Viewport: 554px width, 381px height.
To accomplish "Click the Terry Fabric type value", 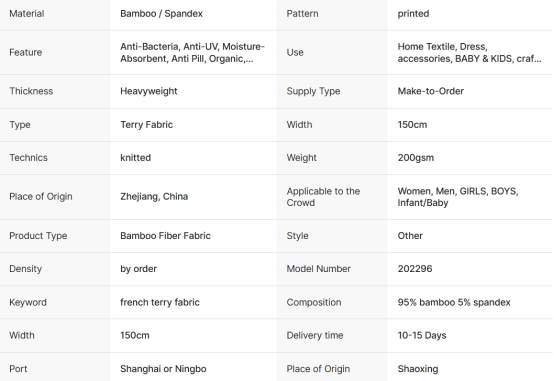I will click(x=146, y=125).
